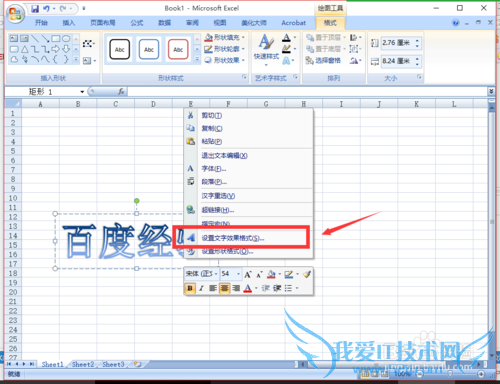Expand the insert shapes gallery More arrow
The image size is (500, 384).
pyautogui.click(x=76, y=60)
